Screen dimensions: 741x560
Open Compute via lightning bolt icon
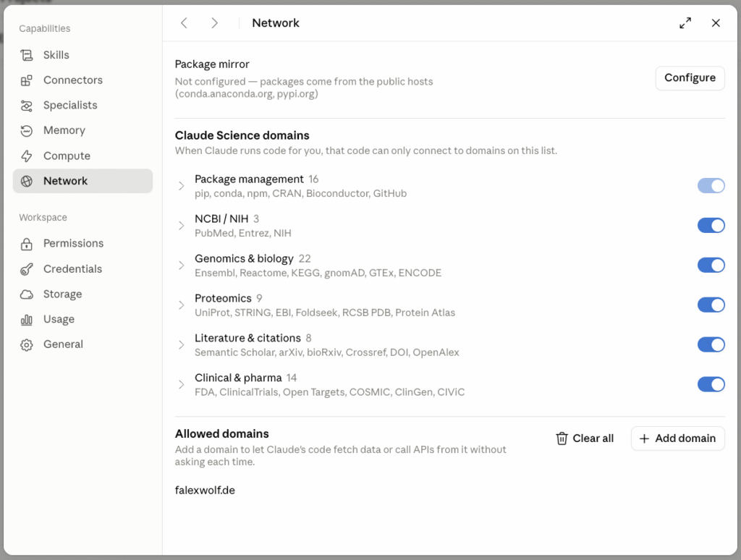[x=27, y=156]
